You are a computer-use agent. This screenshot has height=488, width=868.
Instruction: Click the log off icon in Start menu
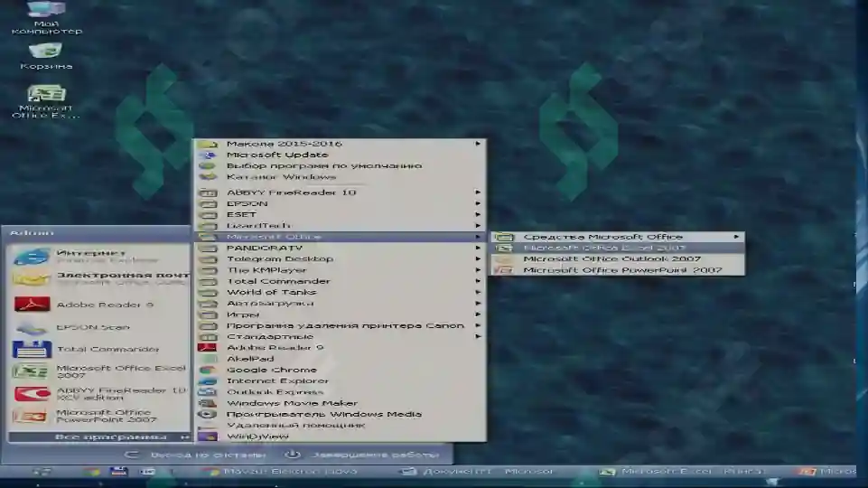coord(131,455)
